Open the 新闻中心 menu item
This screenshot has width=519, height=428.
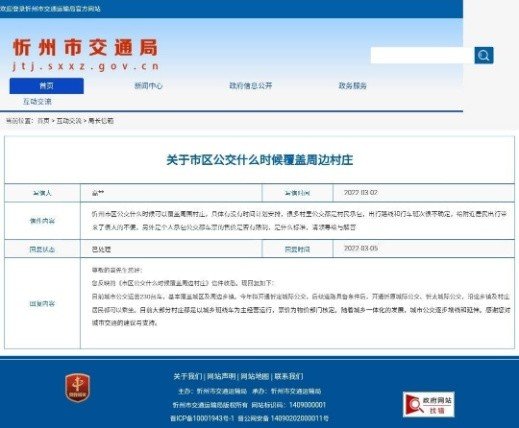148,86
